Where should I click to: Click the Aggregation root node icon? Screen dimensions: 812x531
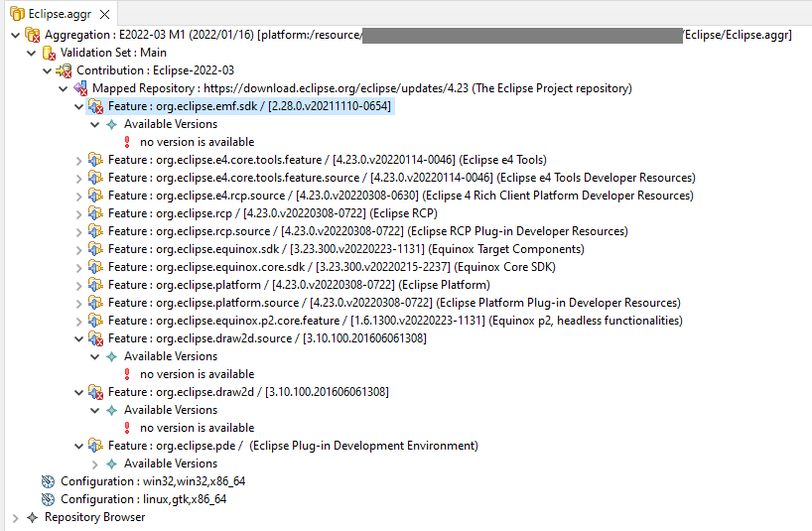point(32,35)
